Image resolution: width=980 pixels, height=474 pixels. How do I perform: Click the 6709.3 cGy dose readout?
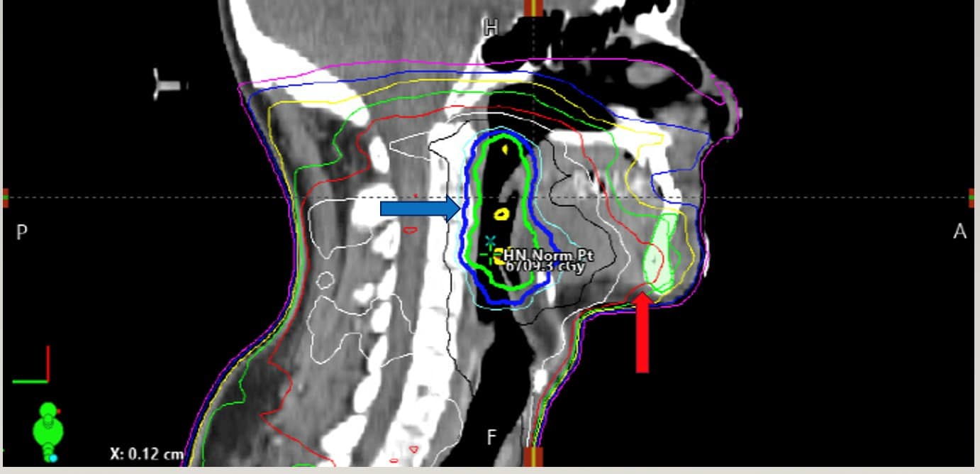point(545,267)
